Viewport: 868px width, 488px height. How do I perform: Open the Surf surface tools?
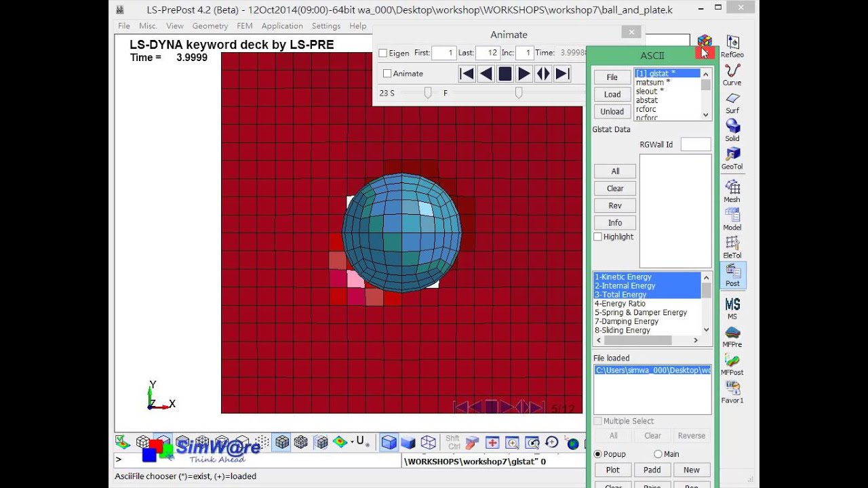pos(732,102)
